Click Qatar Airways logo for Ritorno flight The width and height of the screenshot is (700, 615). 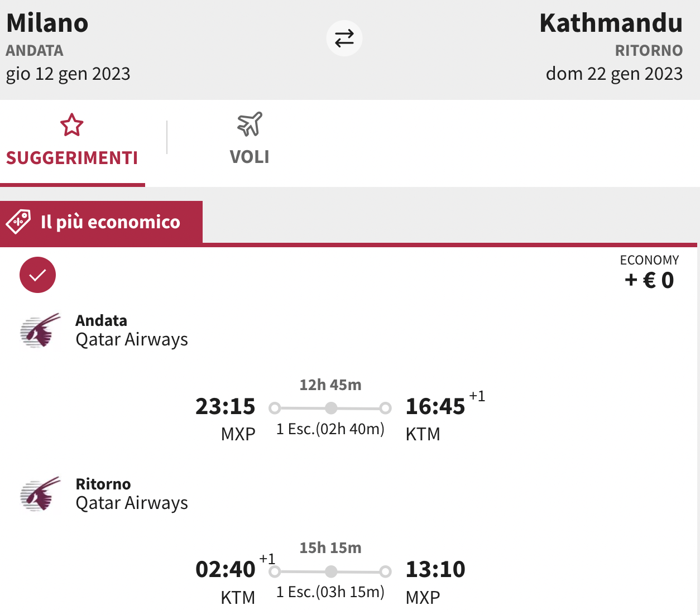(x=40, y=494)
